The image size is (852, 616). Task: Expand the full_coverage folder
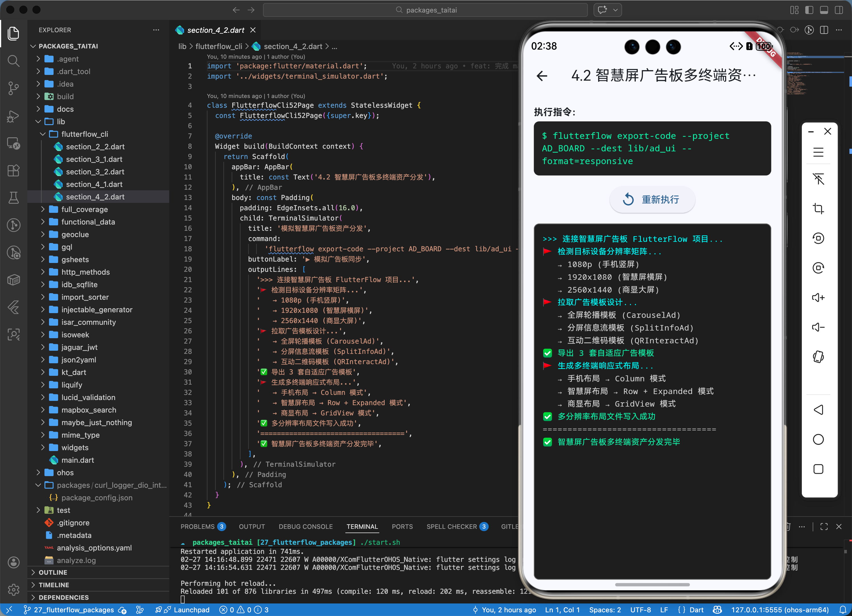click(x=84, y=209)
